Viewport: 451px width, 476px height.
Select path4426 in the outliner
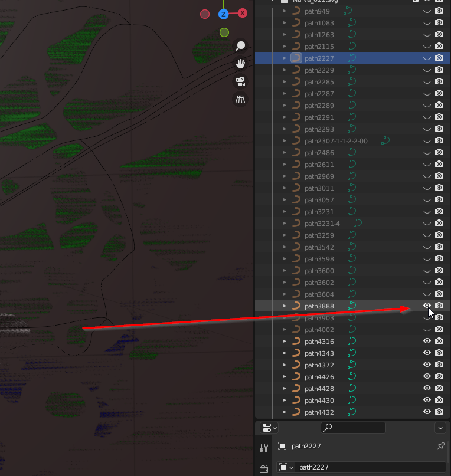(x=319, y=377)
